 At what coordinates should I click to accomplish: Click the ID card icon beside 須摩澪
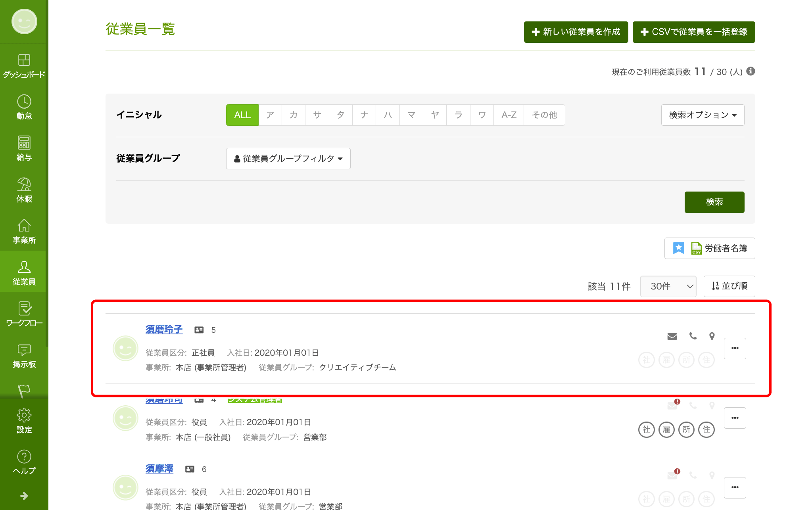click(190, 469)
